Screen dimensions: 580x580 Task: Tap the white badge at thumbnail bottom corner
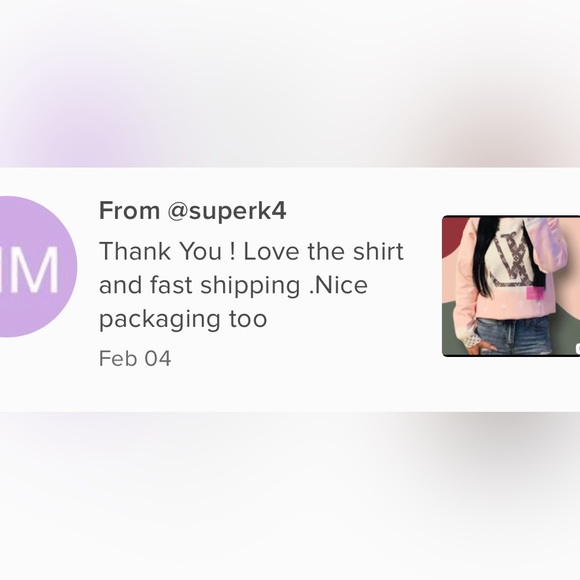tap(577, 348)
